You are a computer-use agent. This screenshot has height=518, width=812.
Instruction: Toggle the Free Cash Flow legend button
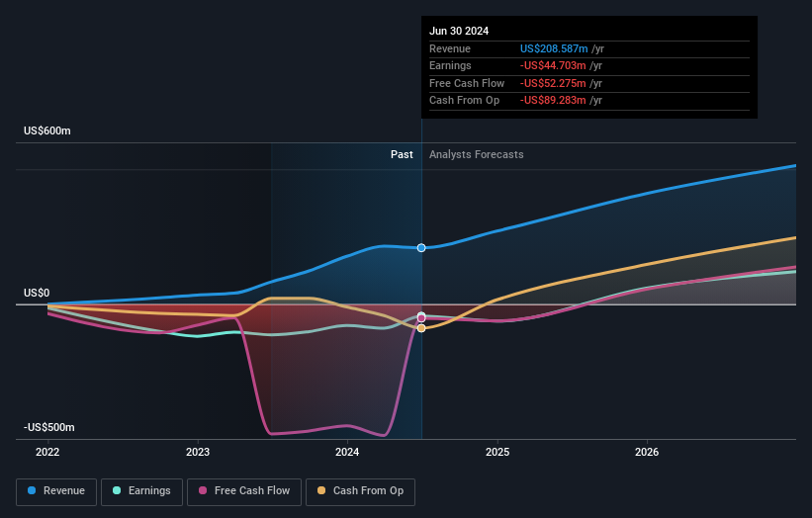click(x=244, y=491)
